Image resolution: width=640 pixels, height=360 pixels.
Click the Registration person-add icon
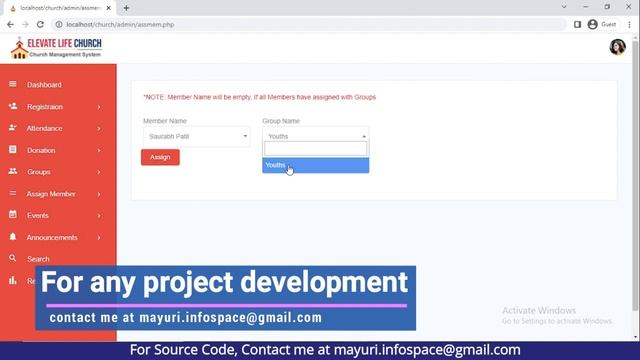click(13, 106)
